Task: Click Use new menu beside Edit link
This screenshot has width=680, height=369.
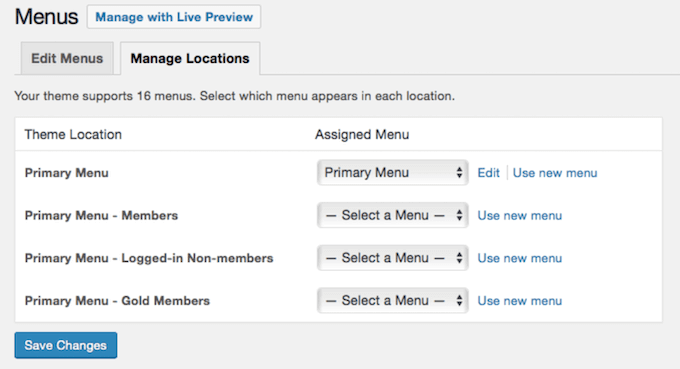Action: pos(555,173)
